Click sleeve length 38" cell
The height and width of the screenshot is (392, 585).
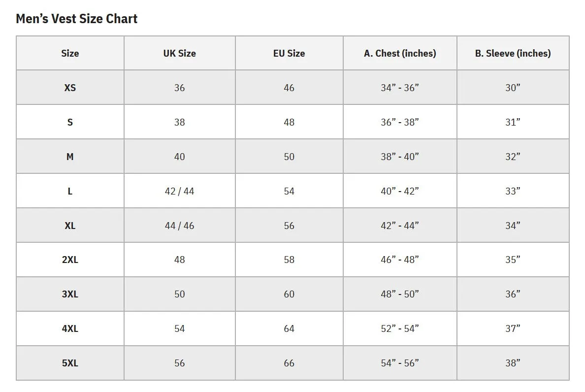(513, 363)
